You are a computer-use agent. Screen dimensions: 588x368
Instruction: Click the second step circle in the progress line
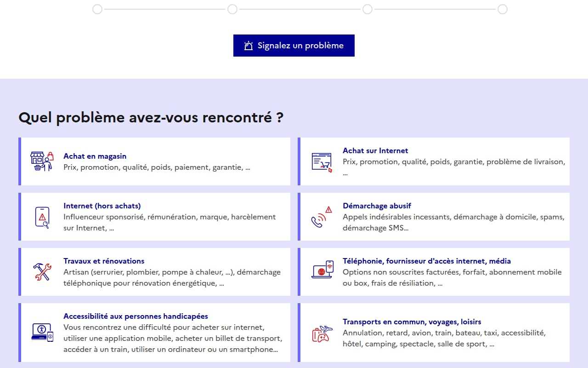(x=232, y=9)
